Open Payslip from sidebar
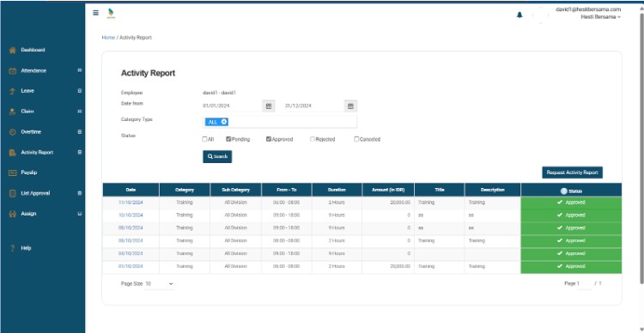This screenshot has width=644, height=333. tap(28, 173)
